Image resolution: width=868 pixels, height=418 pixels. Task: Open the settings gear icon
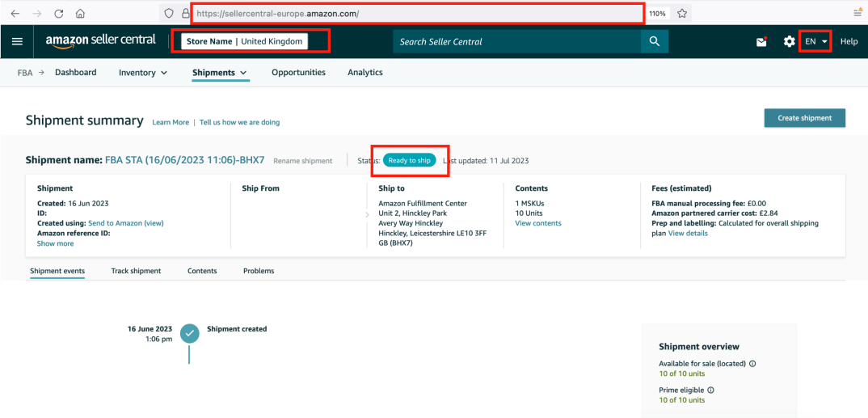click(x=789, y=42)
